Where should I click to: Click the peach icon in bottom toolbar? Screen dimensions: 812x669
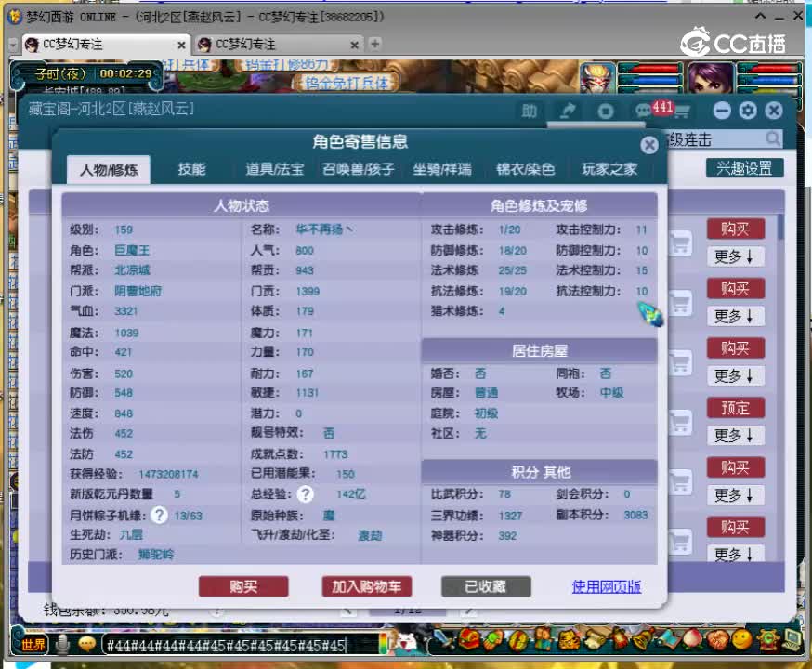692,640
